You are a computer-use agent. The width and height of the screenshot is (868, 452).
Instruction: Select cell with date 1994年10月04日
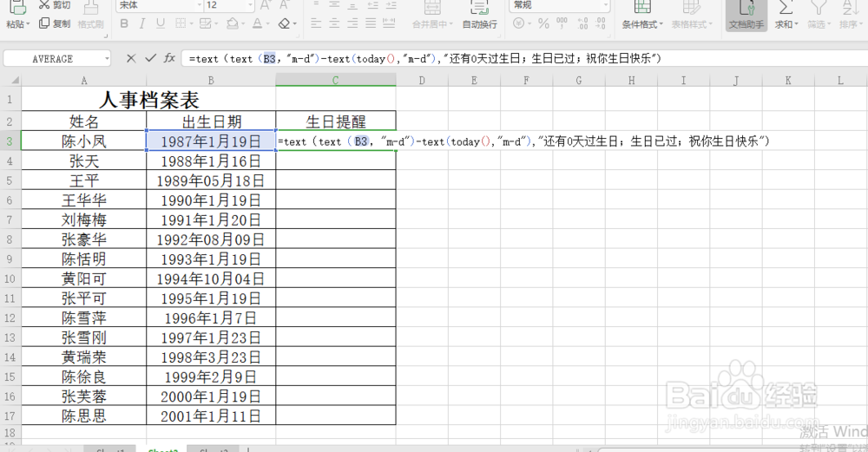(211, 278)
